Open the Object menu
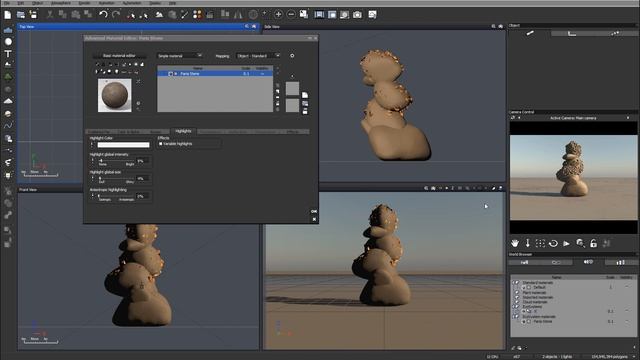 38,3
